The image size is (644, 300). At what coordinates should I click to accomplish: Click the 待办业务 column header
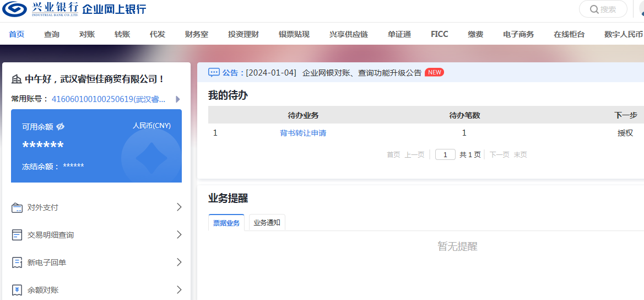point(303,115)
